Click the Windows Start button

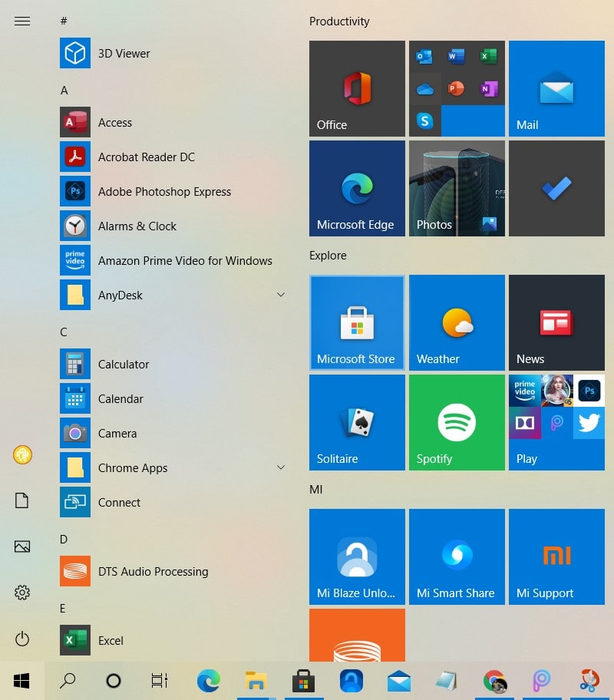coord(22,681)
